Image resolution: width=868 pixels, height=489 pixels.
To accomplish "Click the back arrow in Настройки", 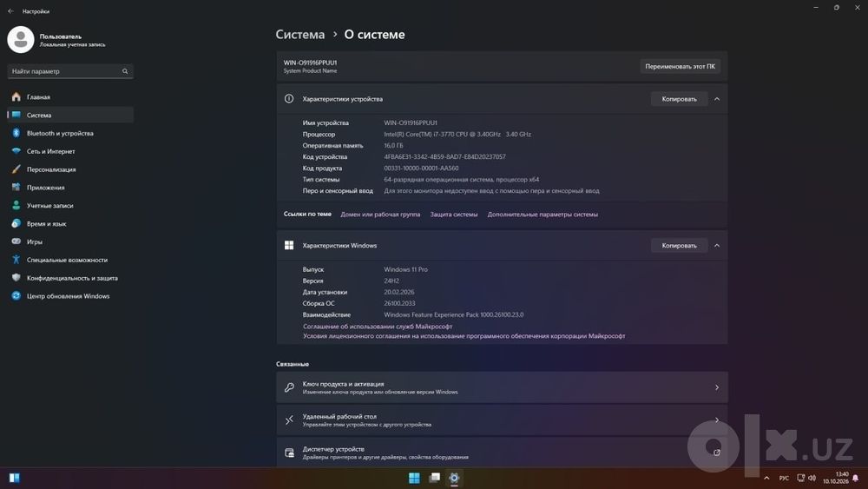I will [11, 11].
